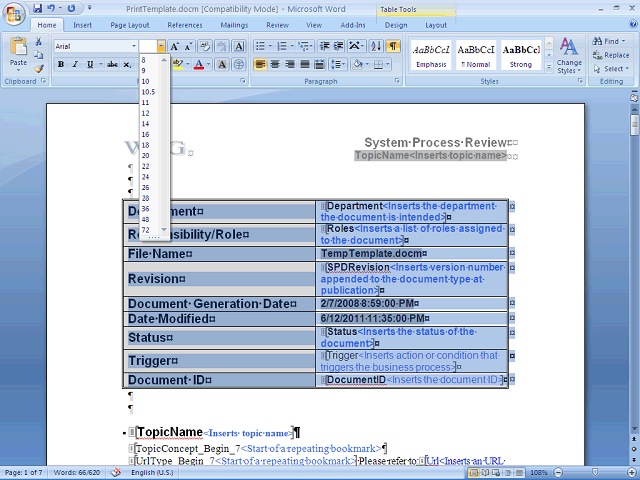This screenshot has height=480, width=640.
Task: Increase paragraph indent
Action: [x=338, y=46]
